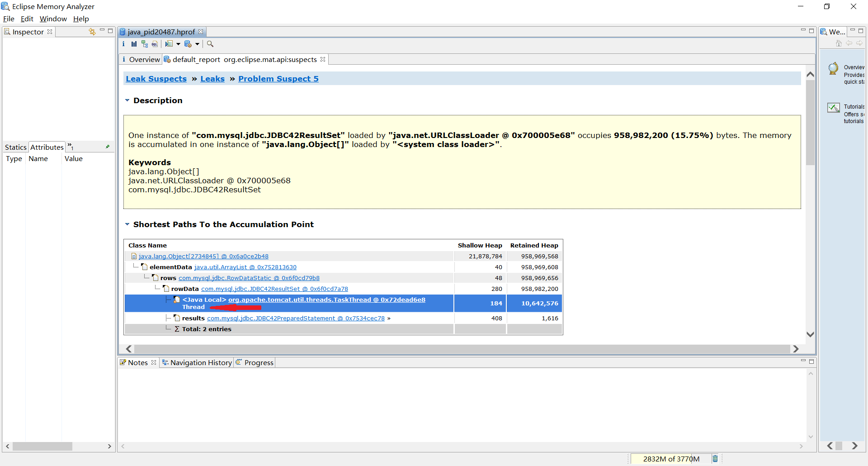Screen dimensions: 868x466
Task: Click the Link with Snapshot icon in Inspector
Action: tap(92, 31)
